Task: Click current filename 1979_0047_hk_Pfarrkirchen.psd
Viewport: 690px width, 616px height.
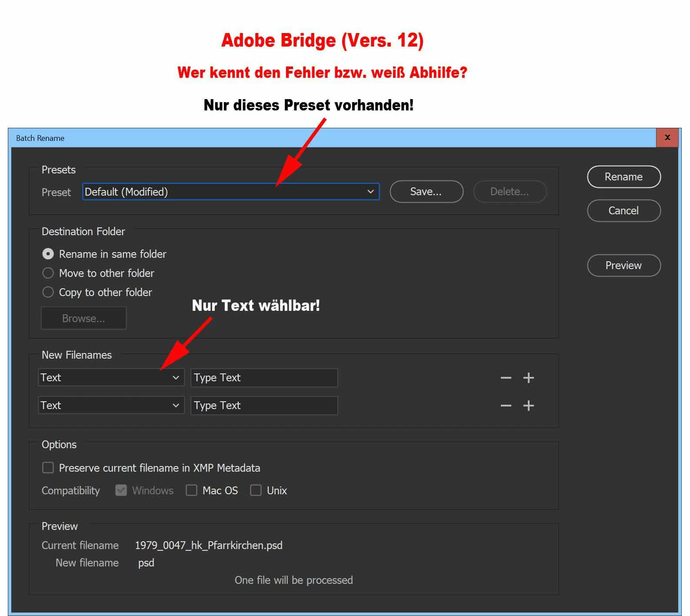Action: click(x=209, y=546)
